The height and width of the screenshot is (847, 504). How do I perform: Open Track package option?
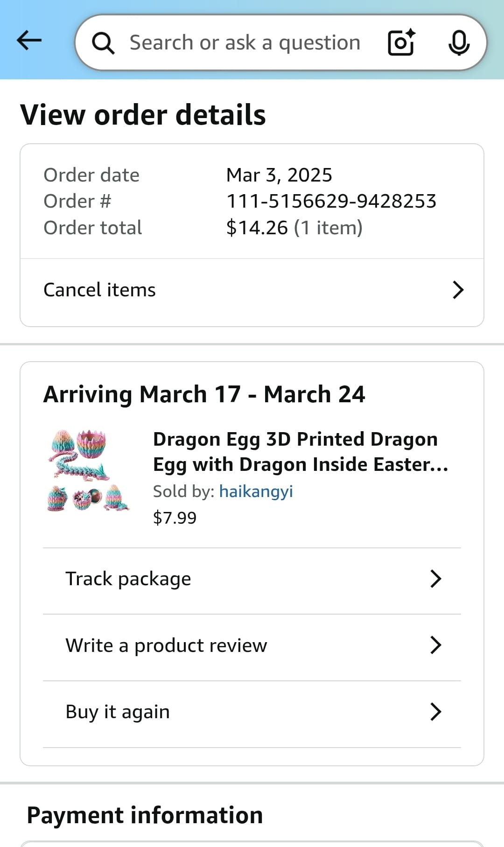click(128, 579)
